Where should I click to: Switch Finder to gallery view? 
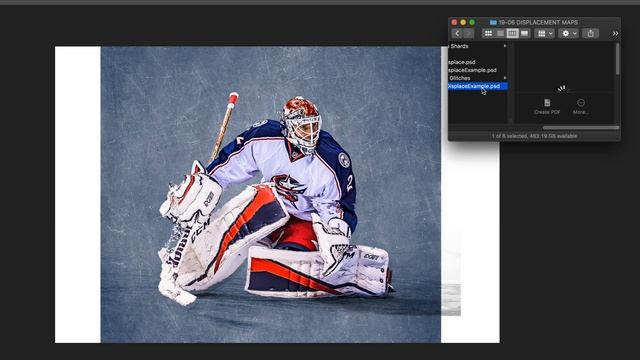coord(524,33)
